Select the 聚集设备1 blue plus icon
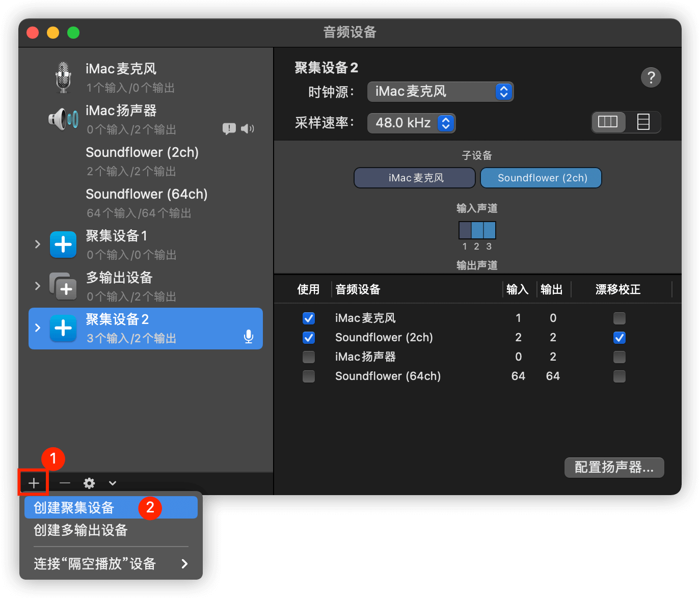The width and height of the screenshot is (700, 598). point(63,244)
